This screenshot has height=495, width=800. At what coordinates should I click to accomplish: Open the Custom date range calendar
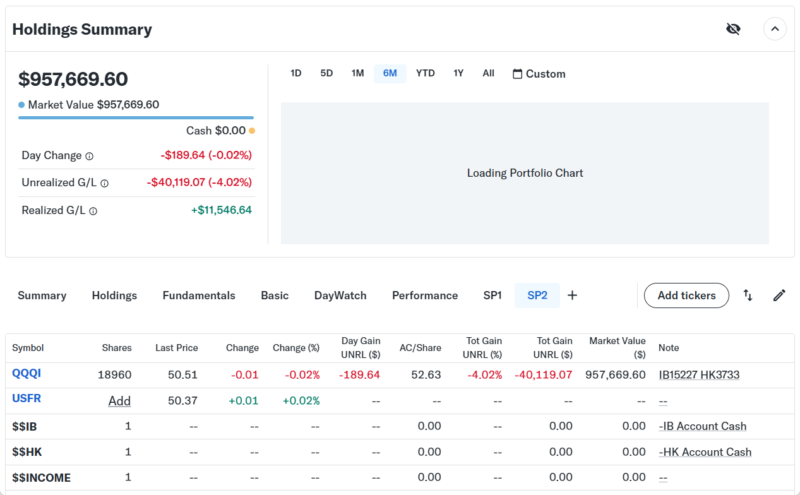[x=538, y=74]
